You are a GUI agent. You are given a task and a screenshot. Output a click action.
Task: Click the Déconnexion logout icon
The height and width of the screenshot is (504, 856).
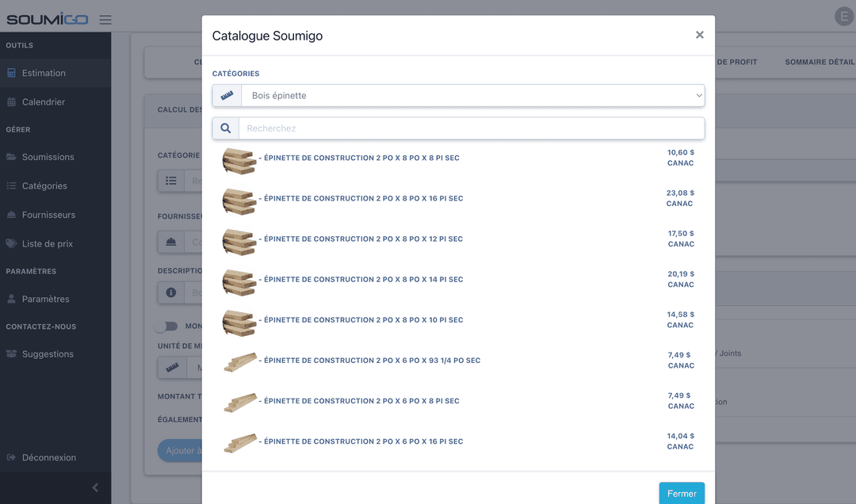tap(11, 458)
